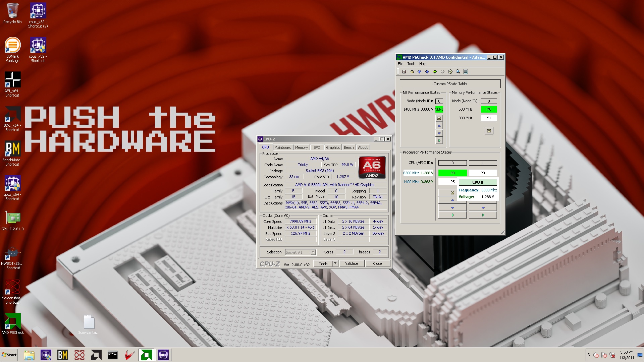Viewport: 644px width, 362px height.
Task: Open the Help menu in PSCheck
Action: click(x=423, y=64)
